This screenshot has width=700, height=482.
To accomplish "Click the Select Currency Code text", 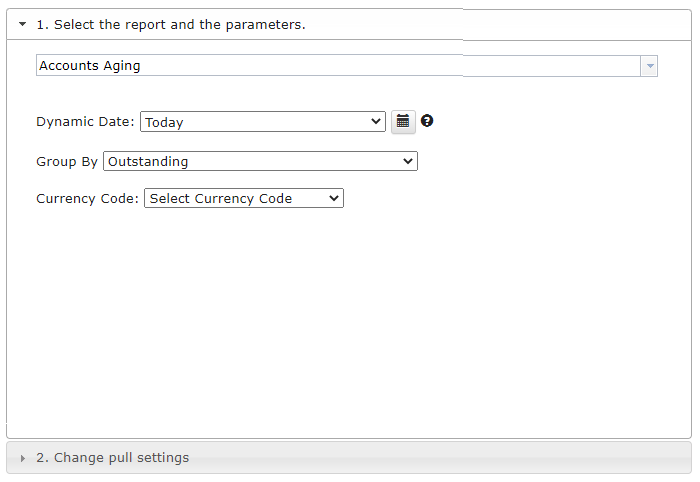I will (x=221, y=198).
